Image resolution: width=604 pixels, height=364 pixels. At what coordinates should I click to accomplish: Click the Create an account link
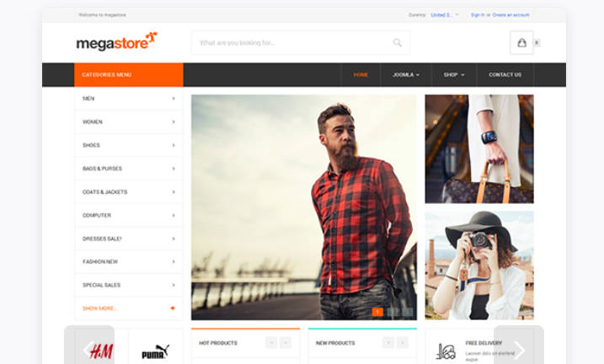click(x=510, y=15)
